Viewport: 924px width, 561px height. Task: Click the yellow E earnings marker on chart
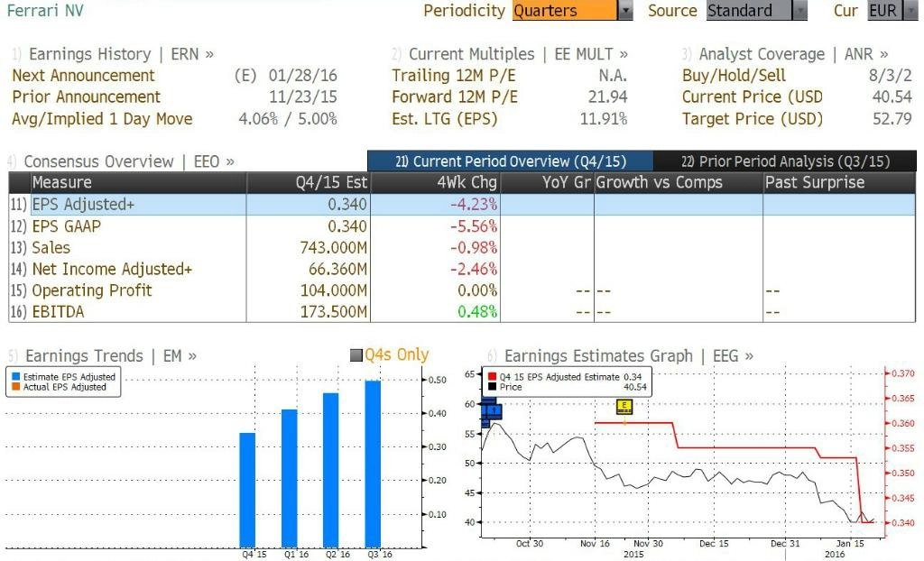click(x=624, y=407)
